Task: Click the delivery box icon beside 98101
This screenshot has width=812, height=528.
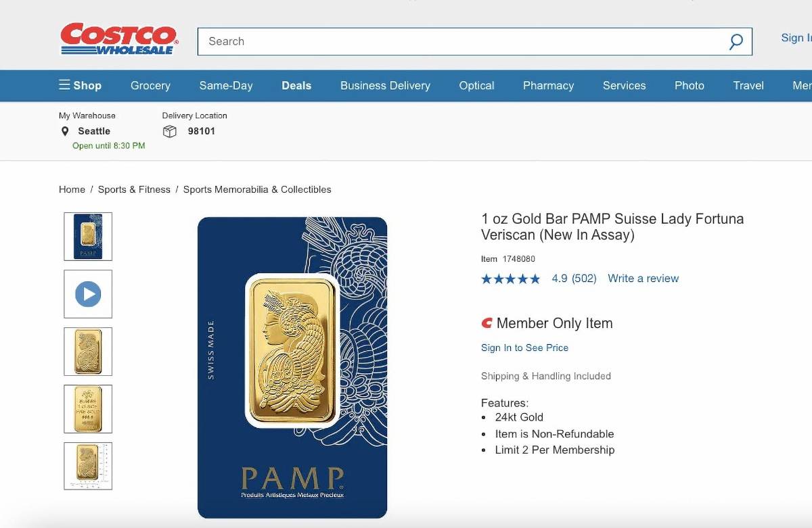Action: pyautogui.click(x=169, y=131)
